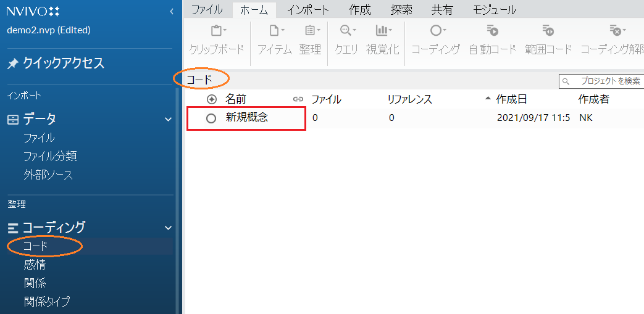Open クイックアクセス in the sidebar
The width and height of the screenshot is (644, 314).
(64, 64)
